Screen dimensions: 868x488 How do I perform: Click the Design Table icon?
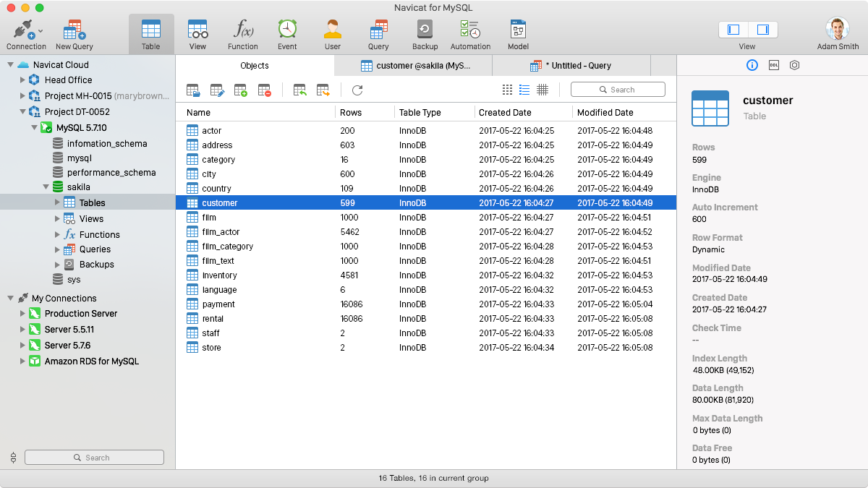tap(217, 90)
